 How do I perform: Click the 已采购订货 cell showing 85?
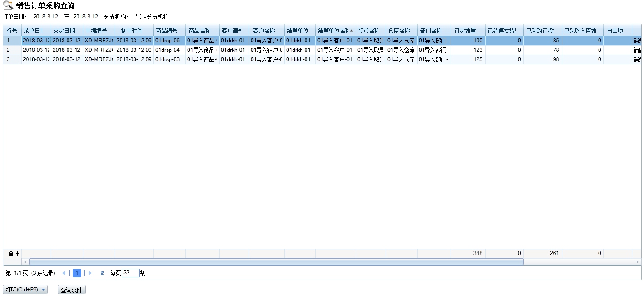542,41
